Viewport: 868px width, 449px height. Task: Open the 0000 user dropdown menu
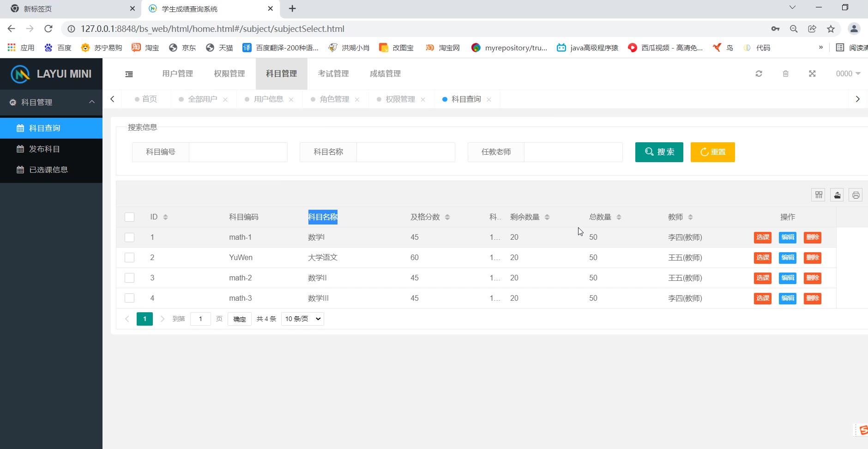(x=848, y=74)
